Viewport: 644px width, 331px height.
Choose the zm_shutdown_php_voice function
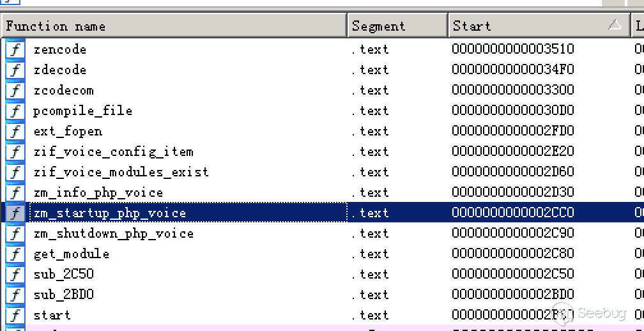113,233
